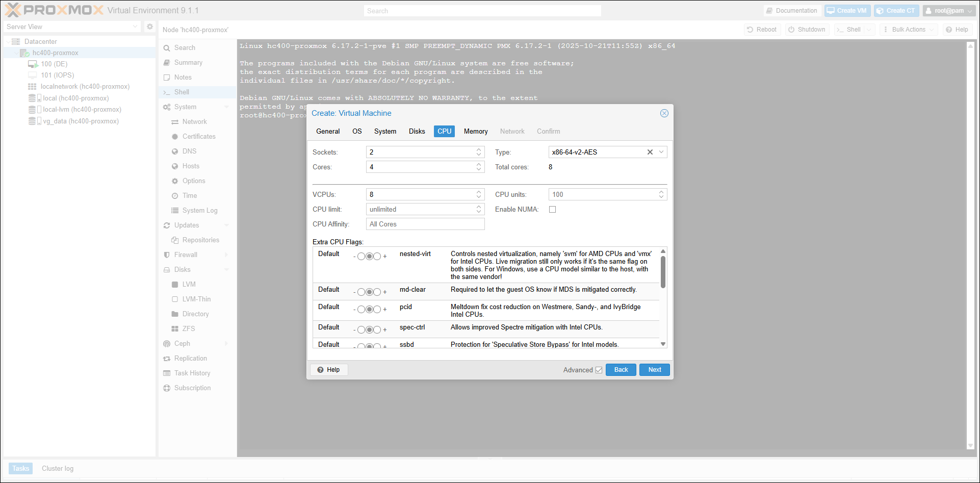The height and width of the screenshot is (483, 980).
Task: Click the Back button
Action: (x=621, y=370)
